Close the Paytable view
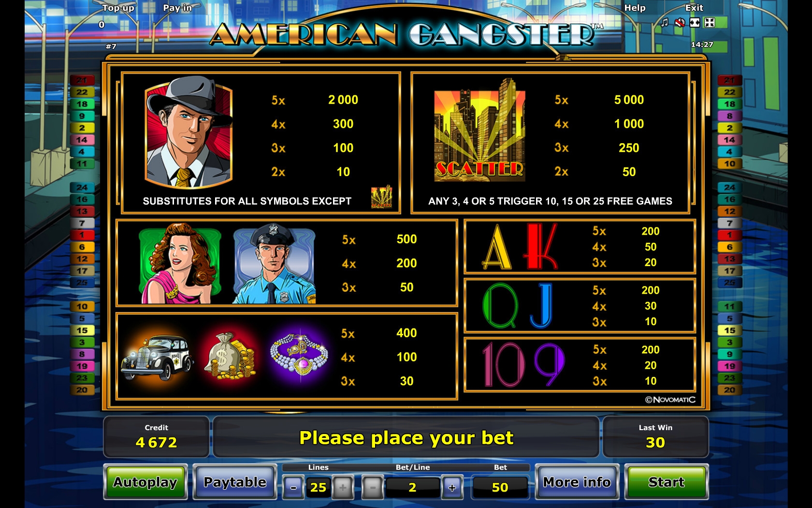This screenshot has height=508, width=812. 235,482
